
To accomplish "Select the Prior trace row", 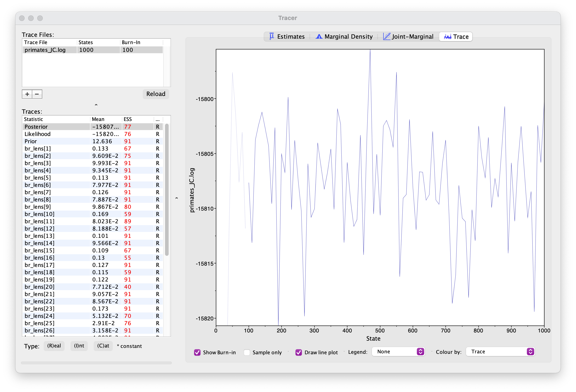I will pos(93,141).
